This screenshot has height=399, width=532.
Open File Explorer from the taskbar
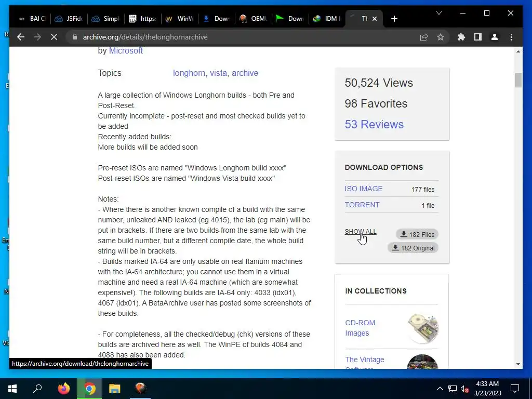point(115,389)
